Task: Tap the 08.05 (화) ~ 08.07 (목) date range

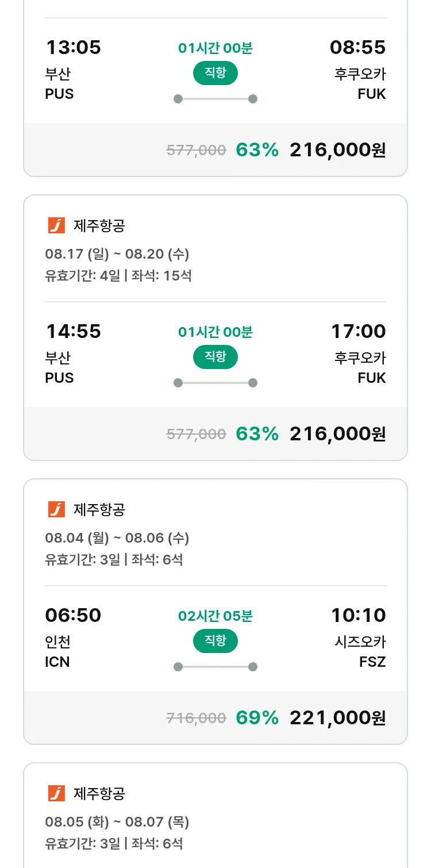Action: [117, 822]
